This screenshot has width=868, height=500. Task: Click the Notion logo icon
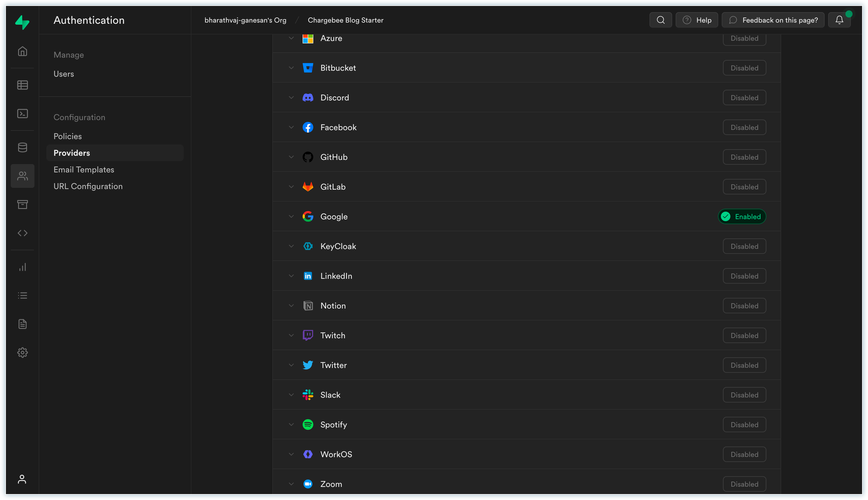pyautogui.click(x=308, y=306)
